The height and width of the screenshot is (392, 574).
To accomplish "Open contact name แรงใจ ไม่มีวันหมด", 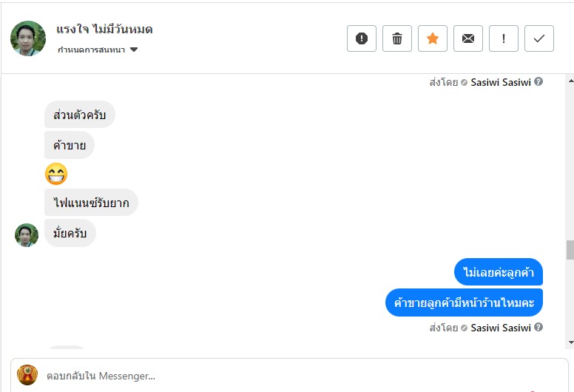I will pos(104,30).
